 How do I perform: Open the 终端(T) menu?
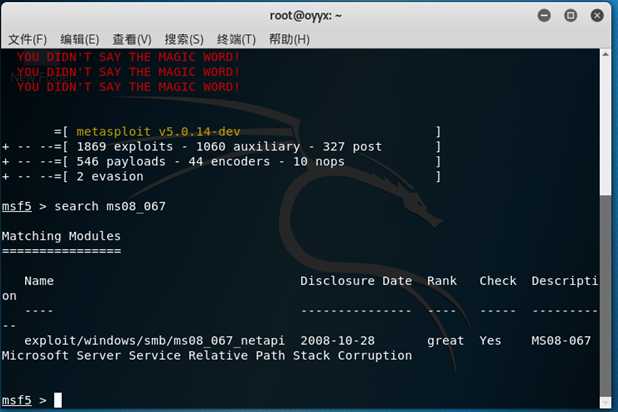(x=236, y=39)
